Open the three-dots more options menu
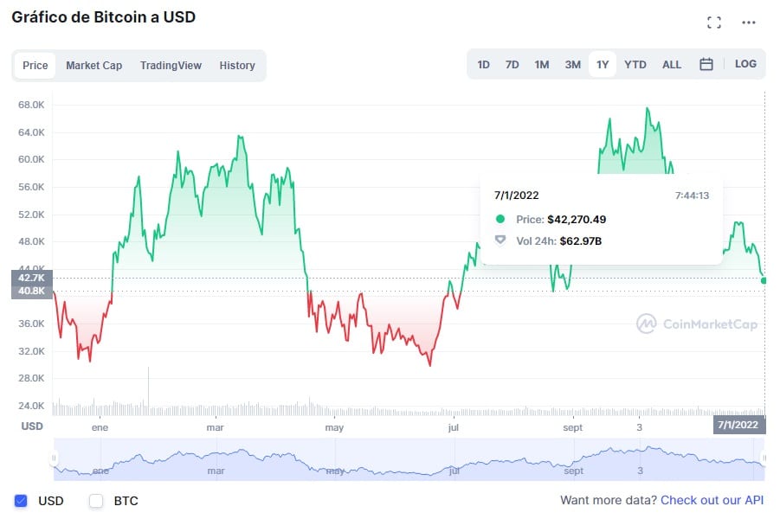The width and height of the screenshot is (780, 532). coord(749,22)
